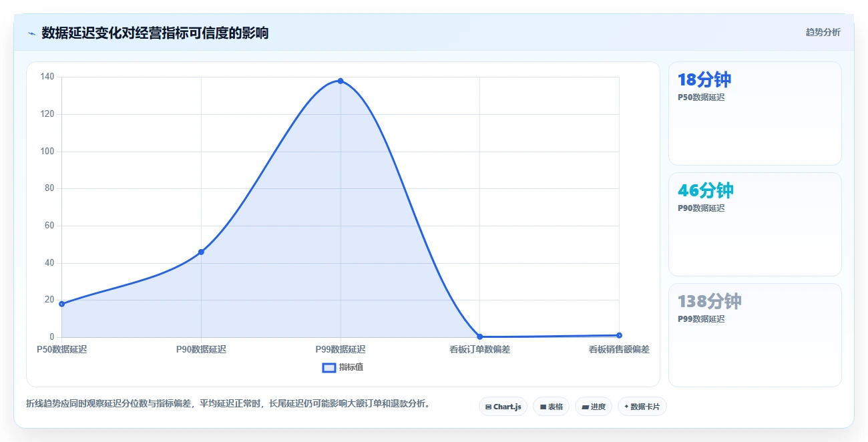Click the y-axis tick label 100
Image resolution: width=868 pixels, height=442 pixels.
(x=47, y=152)
